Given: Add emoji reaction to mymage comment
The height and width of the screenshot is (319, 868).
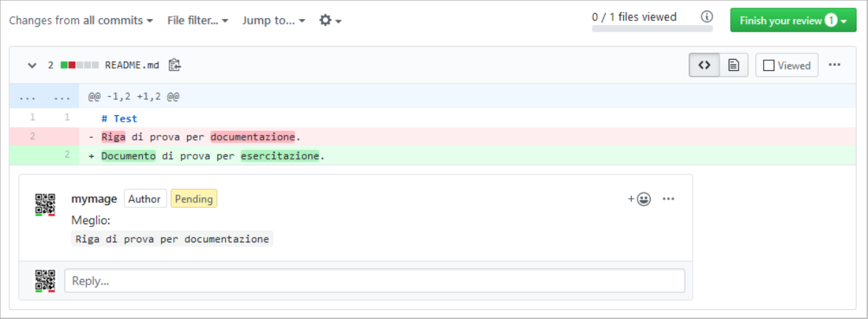Looking at the screenshot, I should (x=639, y=199).
